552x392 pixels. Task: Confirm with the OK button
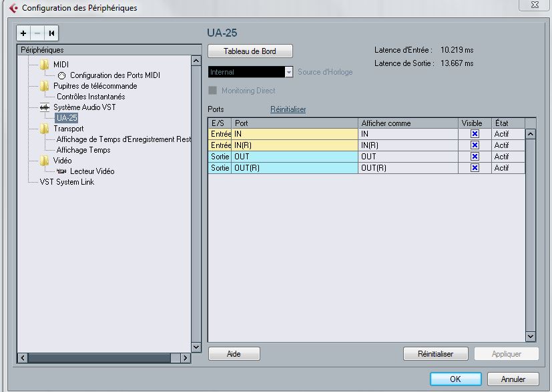[455, 379]
